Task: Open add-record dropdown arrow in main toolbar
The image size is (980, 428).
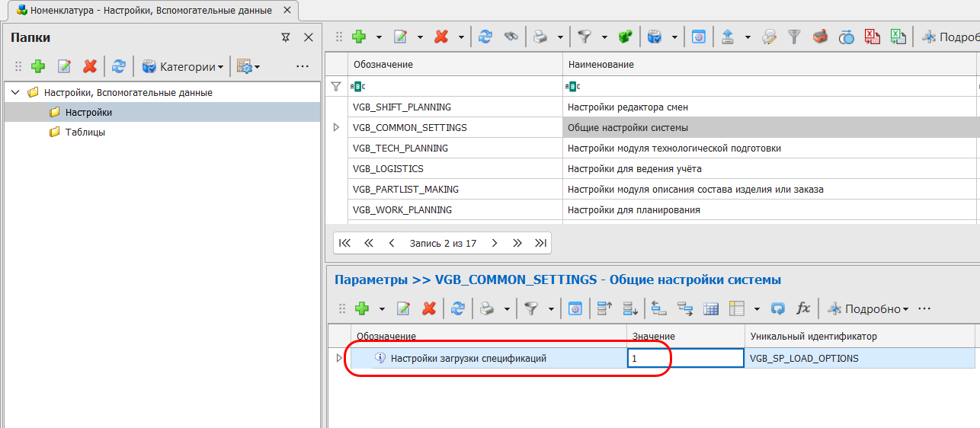Action: [379, 37]
